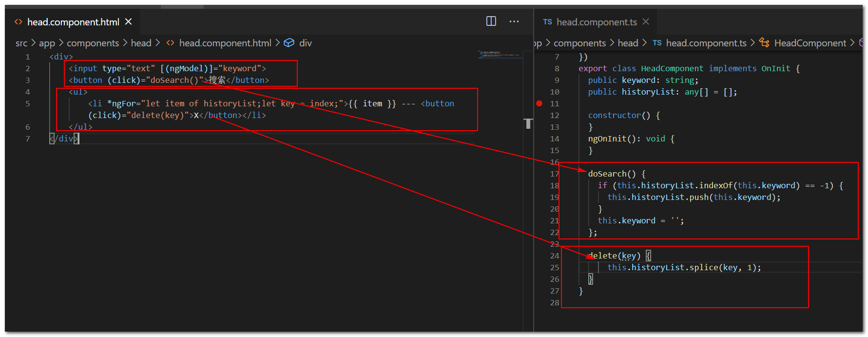Screen dimensions: 868x337
Task: Select head breadcrumb in right editor
Action: [628, 43]
